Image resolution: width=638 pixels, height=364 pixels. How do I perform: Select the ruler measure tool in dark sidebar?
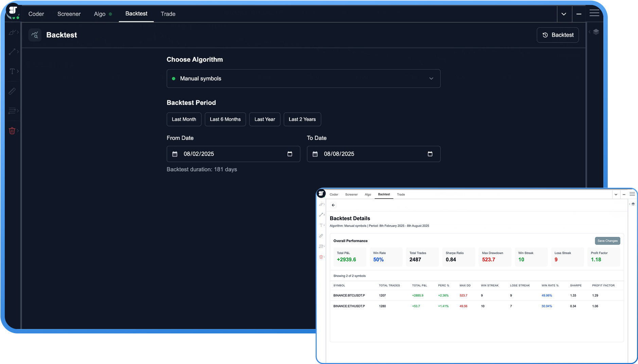[12, 91]
